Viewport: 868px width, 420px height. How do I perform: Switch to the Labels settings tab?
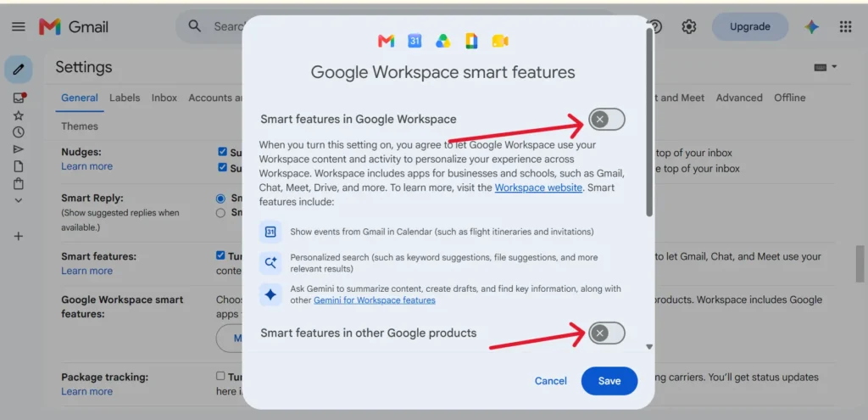point(125,98)
